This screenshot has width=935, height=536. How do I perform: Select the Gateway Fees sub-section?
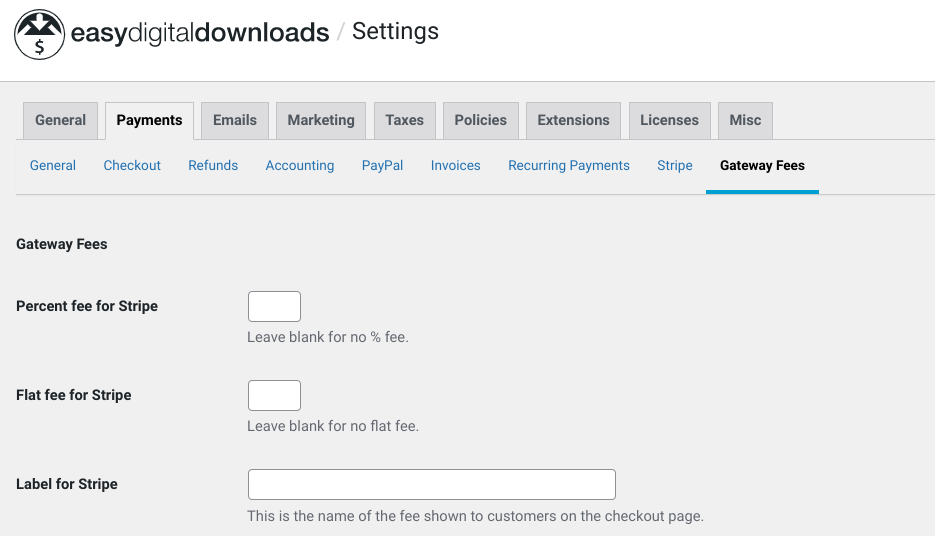(x=762, y=166)
